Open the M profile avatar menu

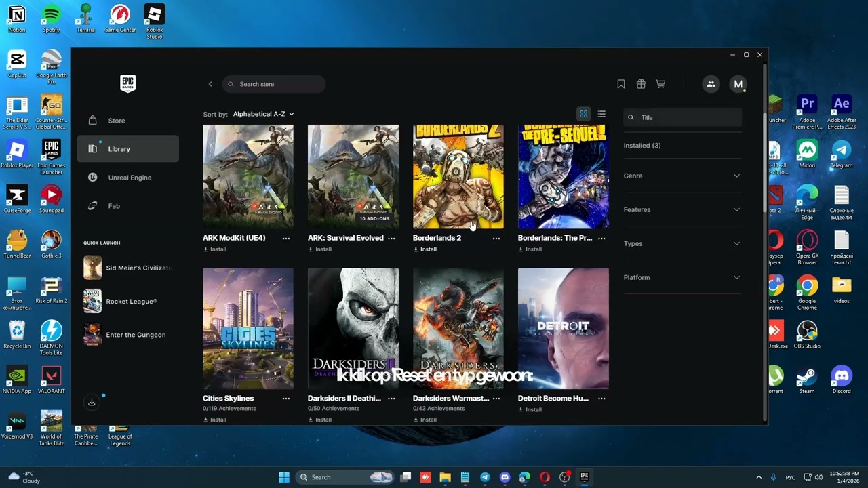click(x=738, y=84)
